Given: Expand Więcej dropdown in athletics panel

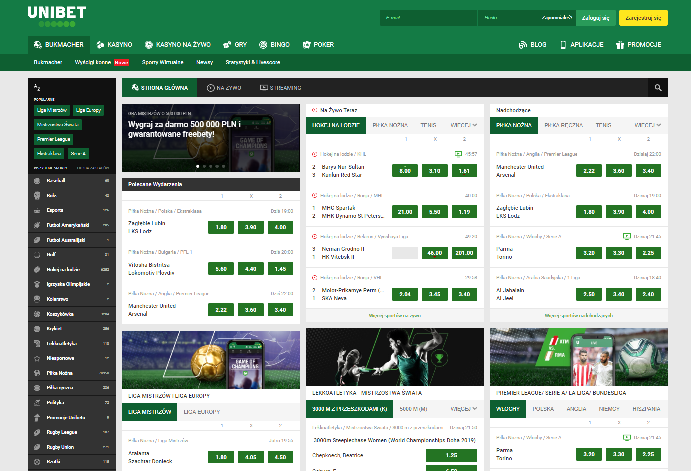Looking at the screenshot, I should (x=464, y=409).
